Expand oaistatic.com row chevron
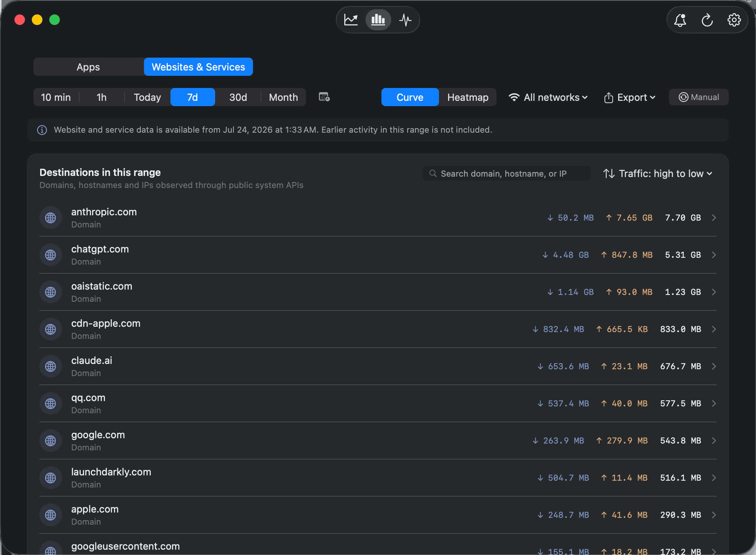The width and height of the screenshot is (756, 555). point(714,292)
